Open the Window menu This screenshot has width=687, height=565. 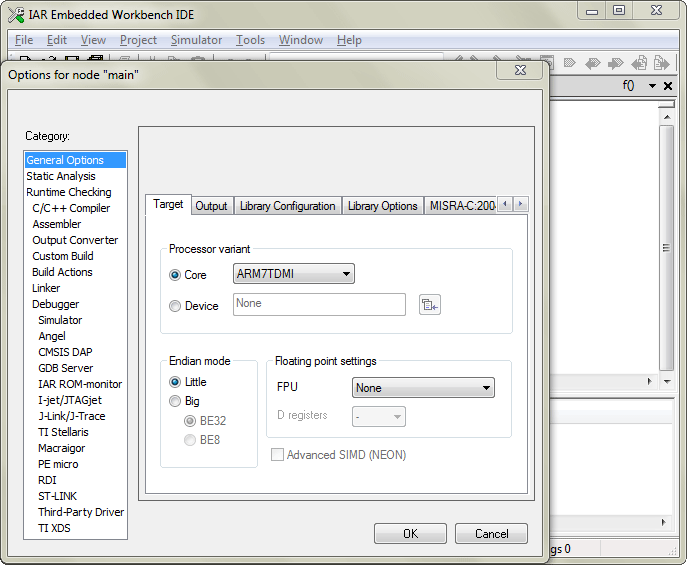pos(301,40)
